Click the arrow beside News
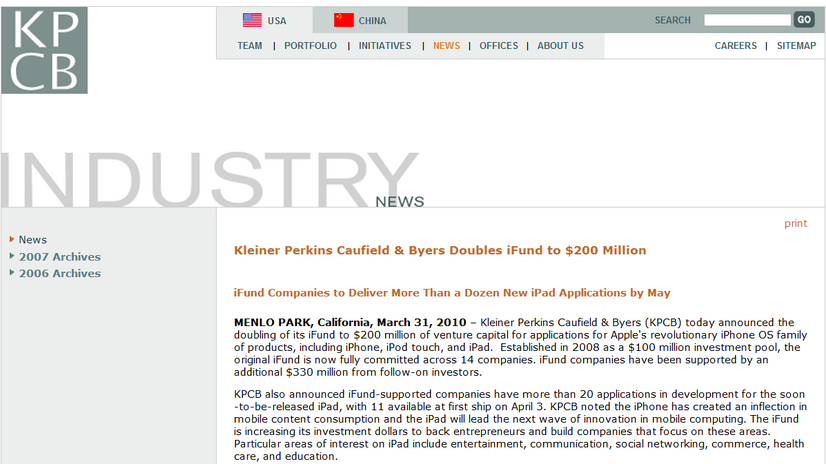 [12, 239]
